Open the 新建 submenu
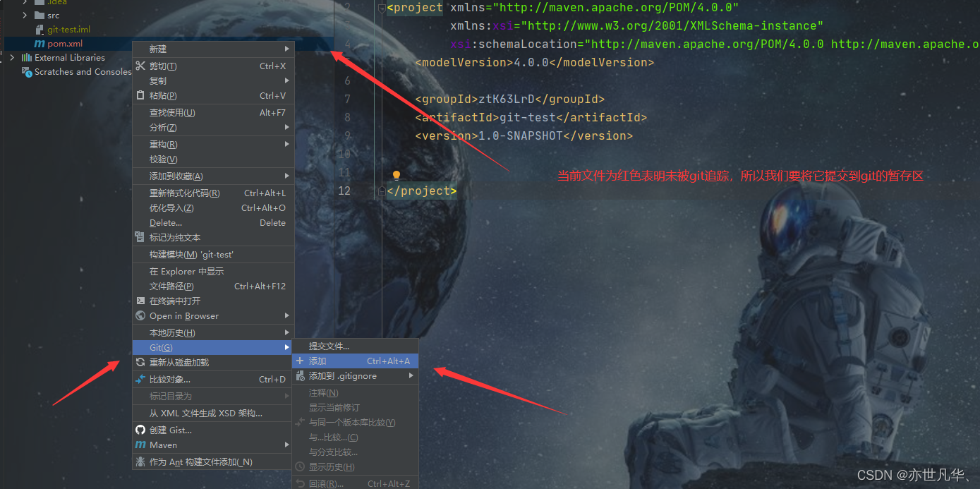Image resolution: width=980 pixels, height=489 pixels. pyautogui.click(x=213, y=49)
